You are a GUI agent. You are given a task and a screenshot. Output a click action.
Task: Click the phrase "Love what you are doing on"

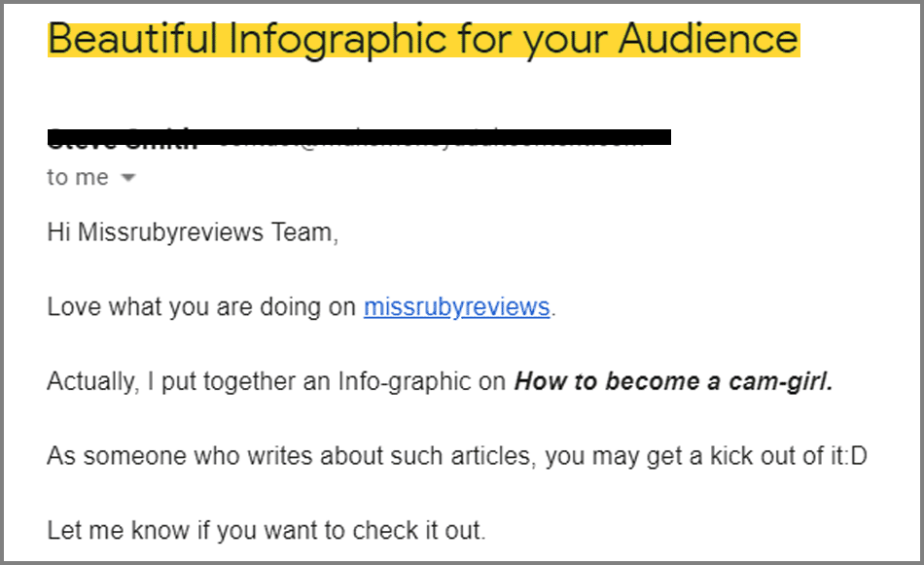tap(201, 307)
